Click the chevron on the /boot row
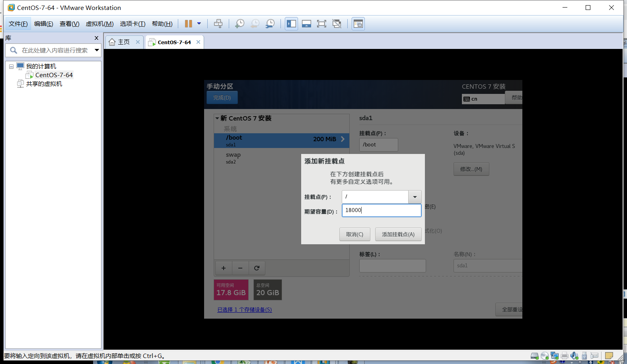This screenshot has height=364, width=627. (x=343, y=139)
